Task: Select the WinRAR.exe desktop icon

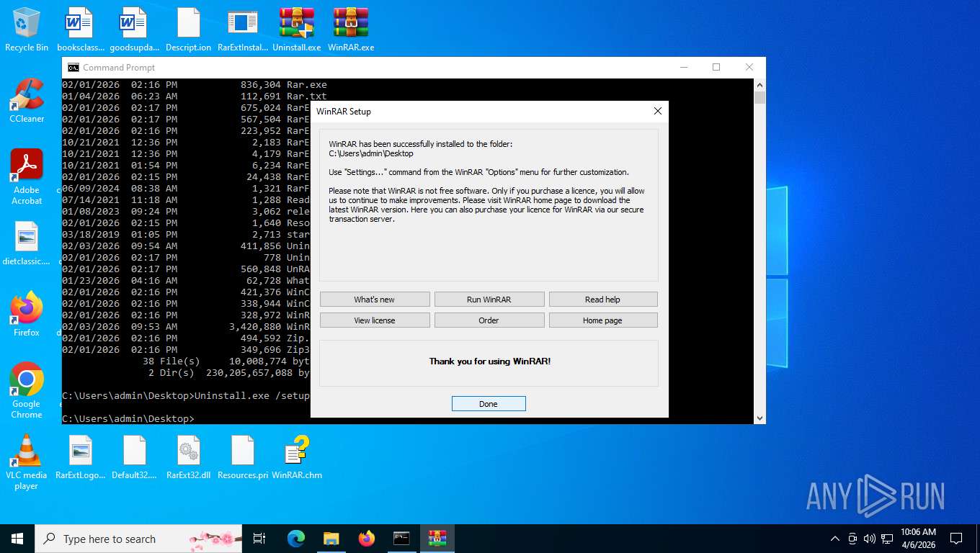Action: pos(351,30)
